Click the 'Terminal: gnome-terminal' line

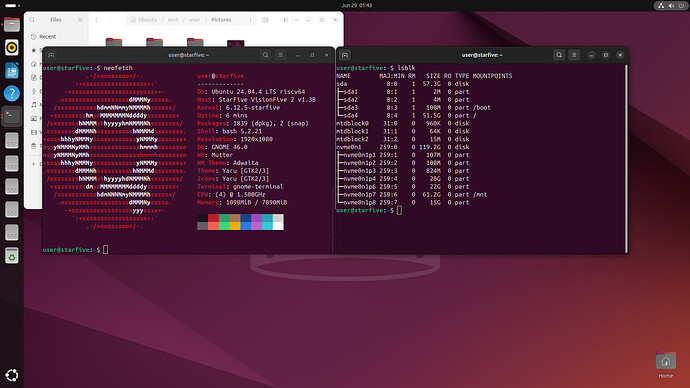click(240, 187)
